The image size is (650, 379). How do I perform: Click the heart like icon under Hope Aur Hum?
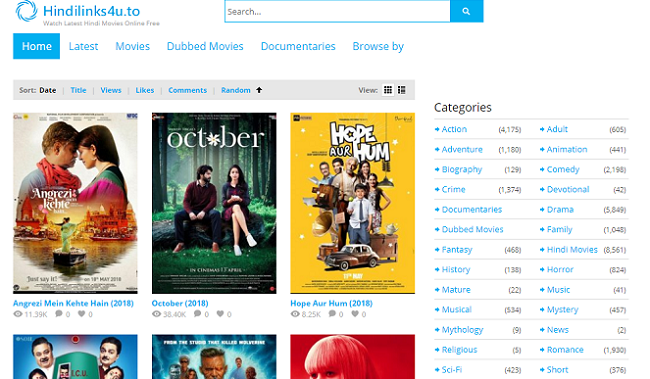coord(355,314)
